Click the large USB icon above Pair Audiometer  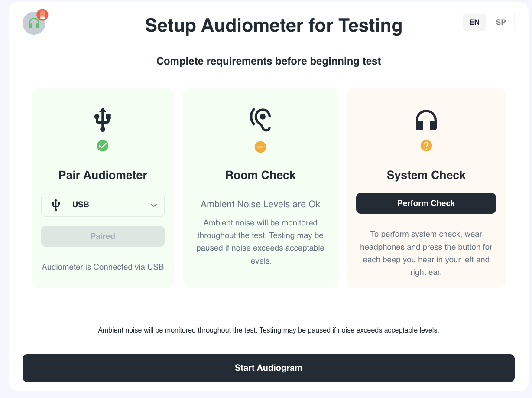(x=103, y=120)
